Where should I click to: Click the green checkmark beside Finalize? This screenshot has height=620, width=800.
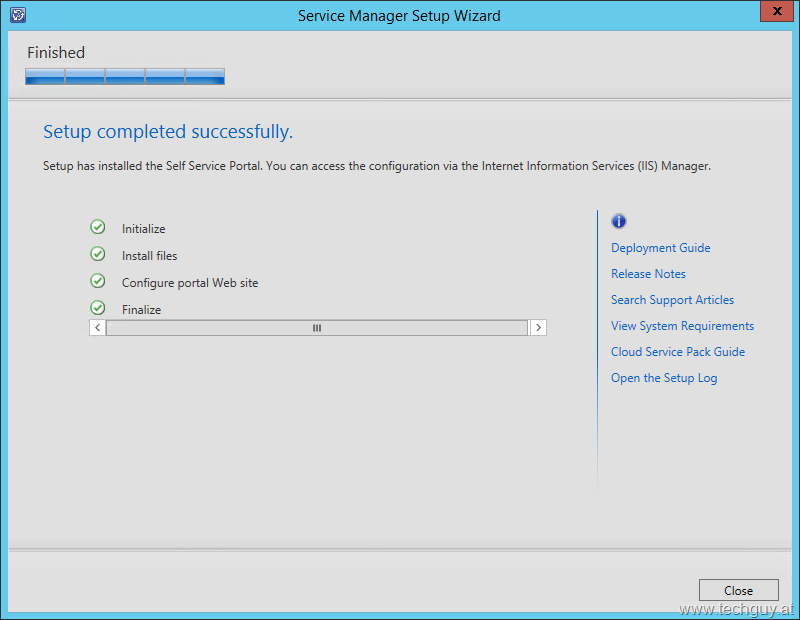point(97,308)
